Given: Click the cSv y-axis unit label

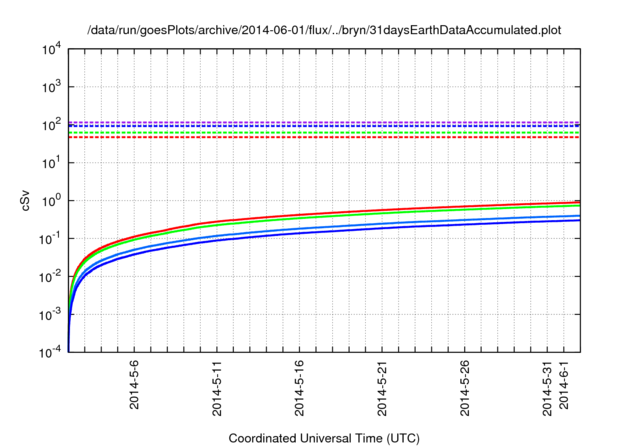Looking at the screenshot, I should (26, 200).
